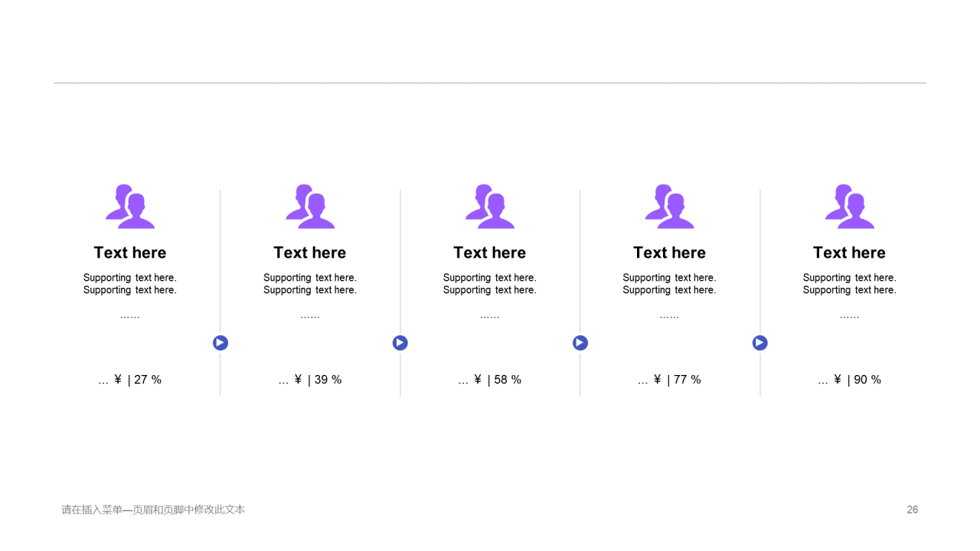The image size is (980, 551).
Task: Select the Chinese footer placeholder text
Action: [153, 510]
